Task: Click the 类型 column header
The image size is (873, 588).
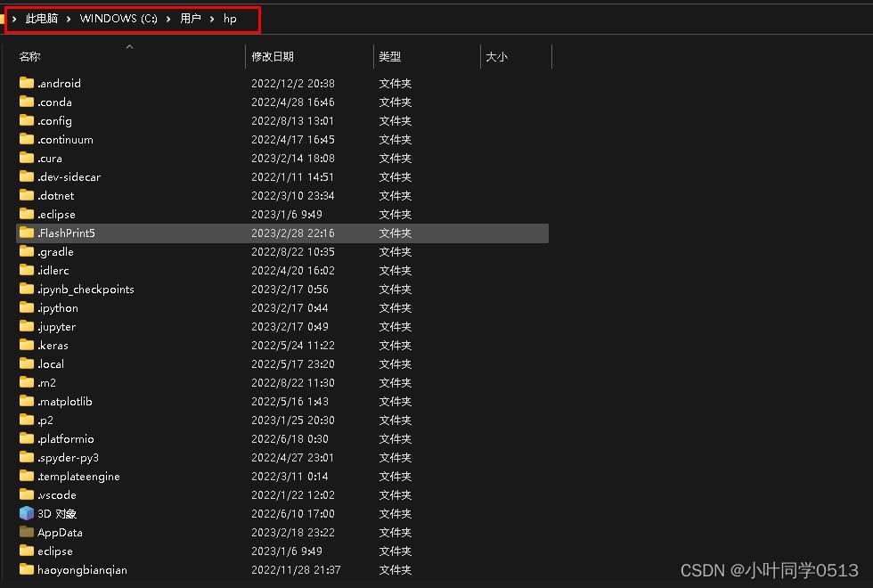Action: (x=389, y=57)
